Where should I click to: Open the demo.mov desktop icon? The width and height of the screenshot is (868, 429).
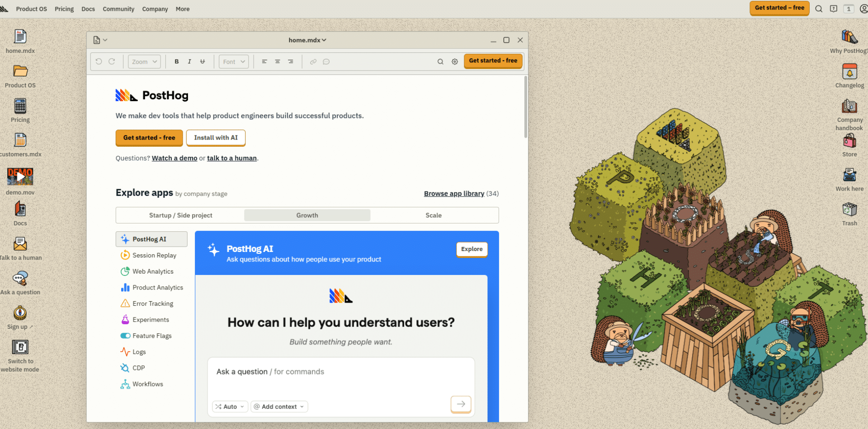pyautogui.click(x=20, y=177)
